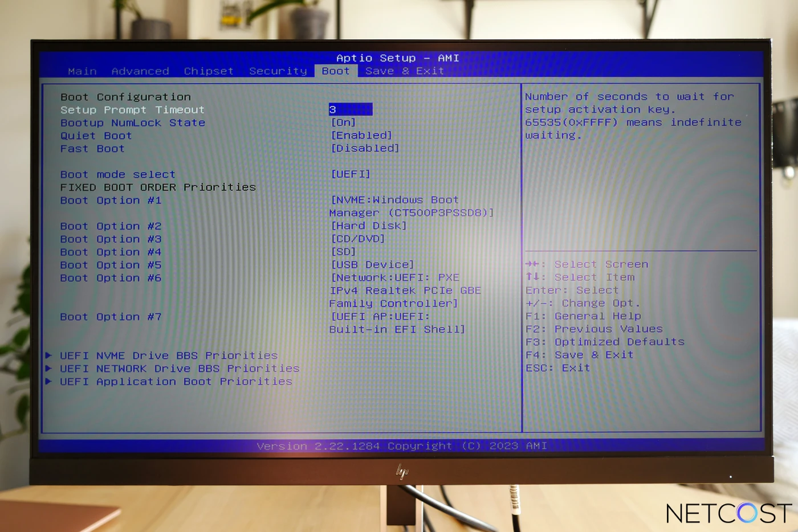Open Boot Option #2 [Hard Disk] dropdown
This screenshot has width=798, height=532.
[x=369, y=226]
